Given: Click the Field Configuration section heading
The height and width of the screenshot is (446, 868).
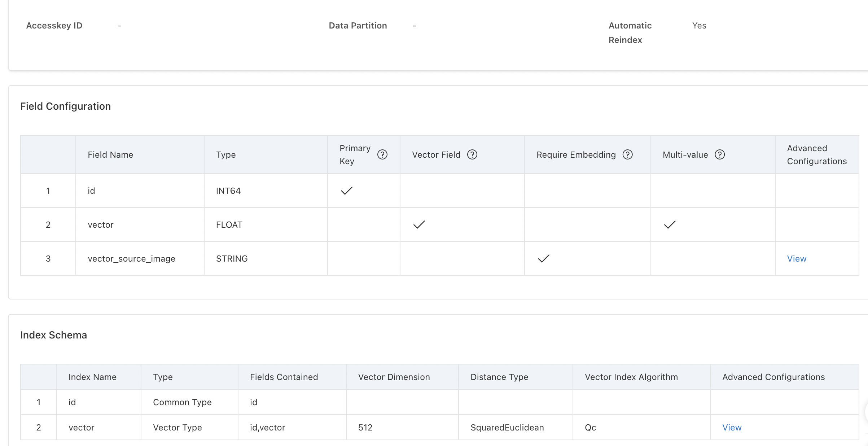Looking at the screenshot, I should [65, 106].
